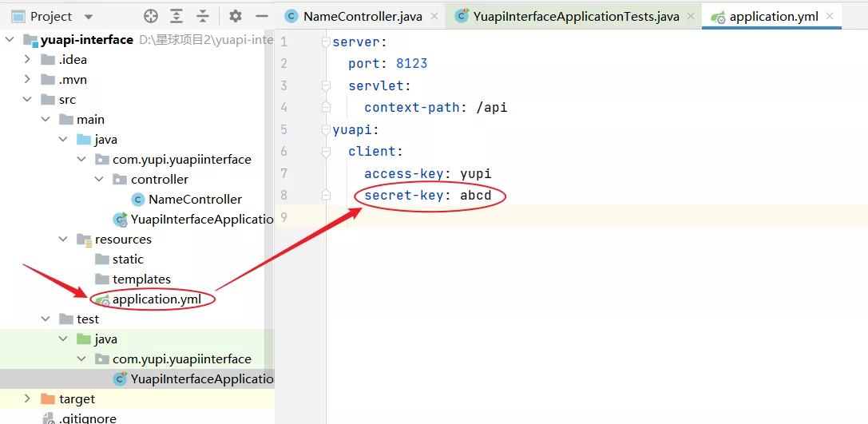Collapse the src folder

26,100
